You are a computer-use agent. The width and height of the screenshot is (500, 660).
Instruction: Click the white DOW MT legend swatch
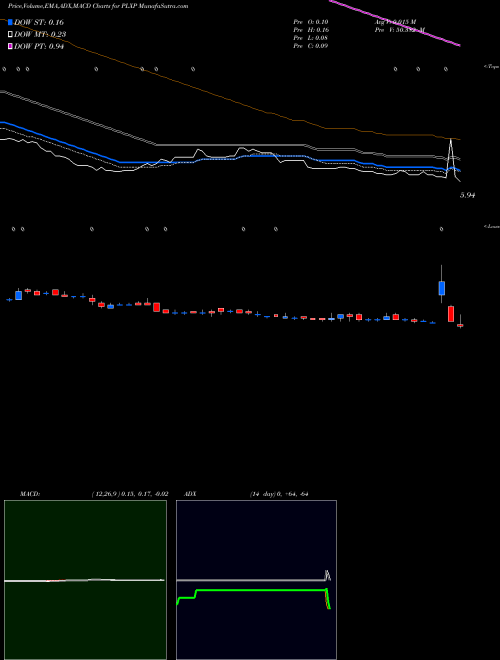10,34
